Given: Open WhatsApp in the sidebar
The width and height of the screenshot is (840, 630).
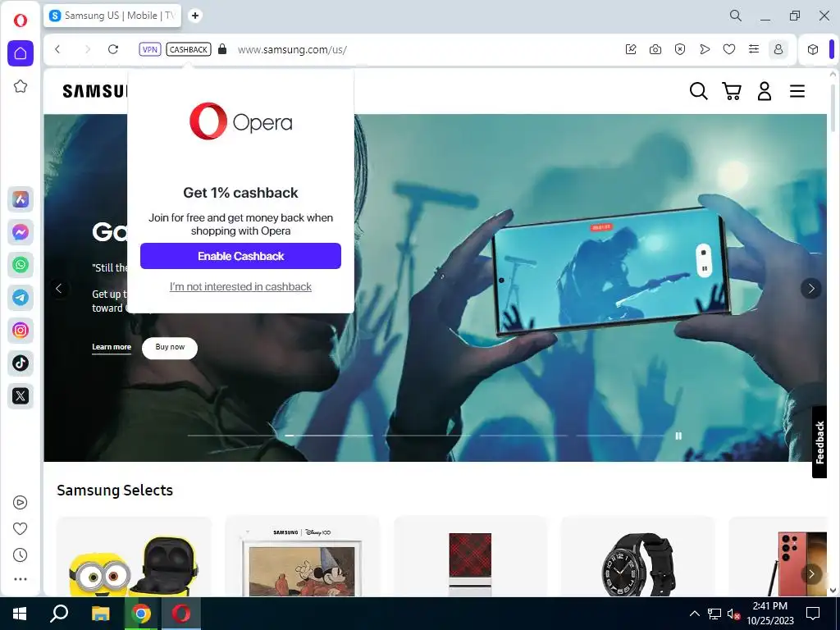Looking at the screenshot, I should tap(21, 265).
